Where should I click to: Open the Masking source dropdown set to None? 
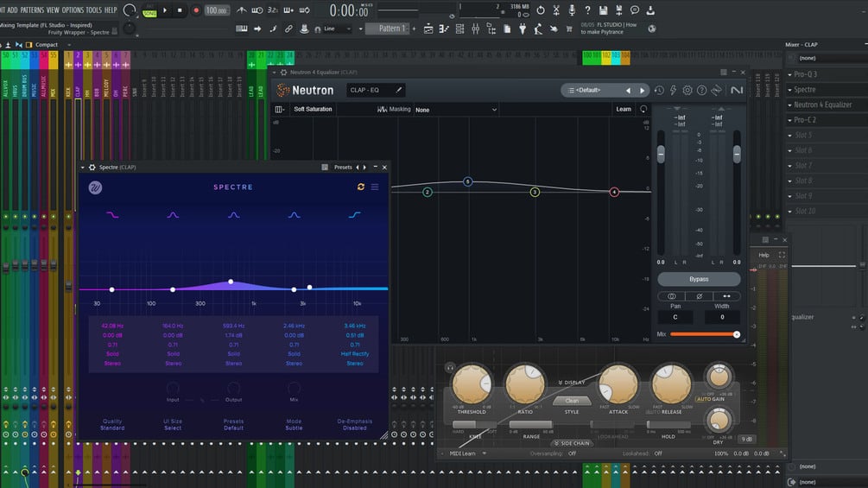(455, 110)
